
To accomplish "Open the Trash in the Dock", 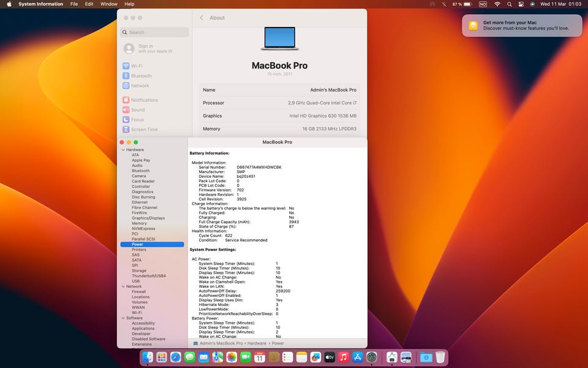I will pyautogui.click(x=440, y=357).
